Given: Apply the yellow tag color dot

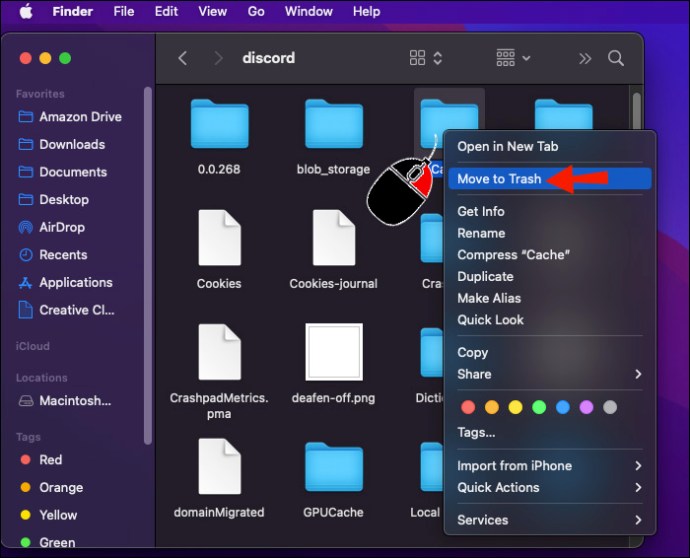Looking at the screenshot, I should coord(515,407).
